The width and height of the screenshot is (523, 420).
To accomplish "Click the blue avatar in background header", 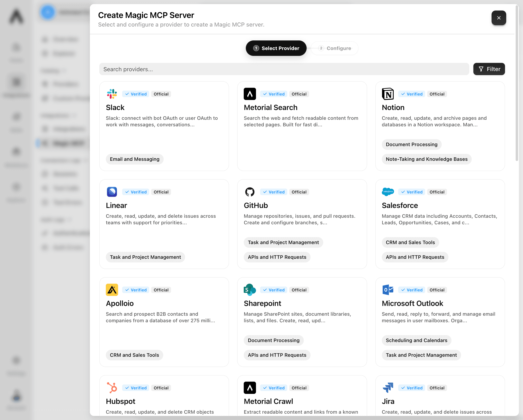I will tap(48, 12).
